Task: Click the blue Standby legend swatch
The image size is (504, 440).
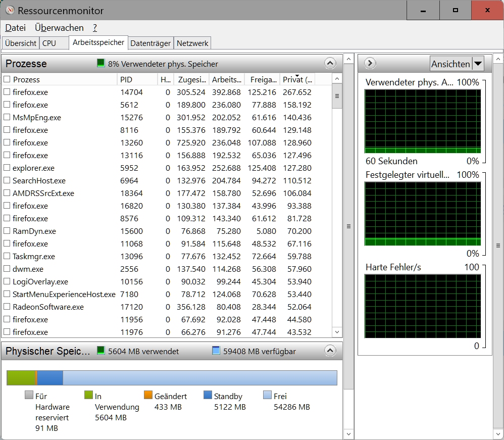Action: click(x=208, y=395)
